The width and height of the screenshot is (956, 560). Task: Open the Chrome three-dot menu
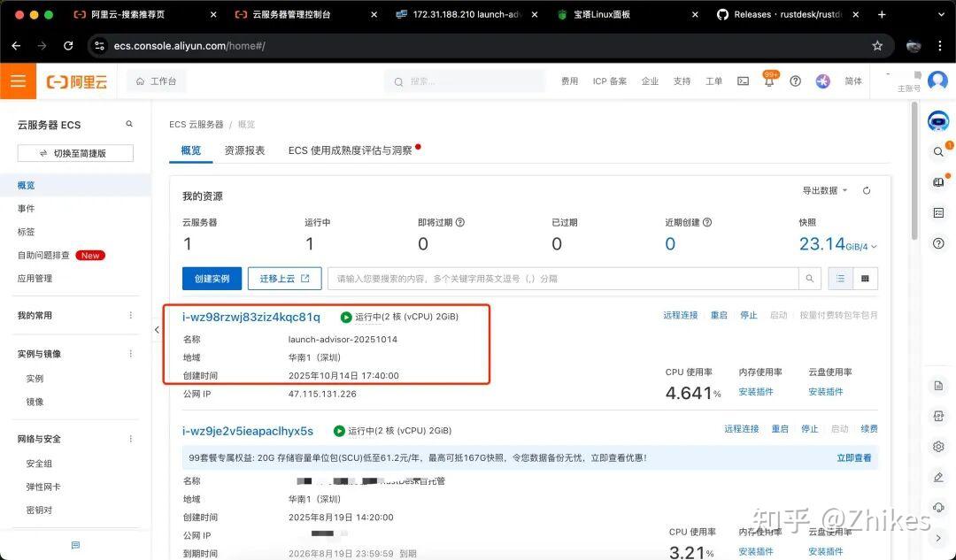[940, 46]
